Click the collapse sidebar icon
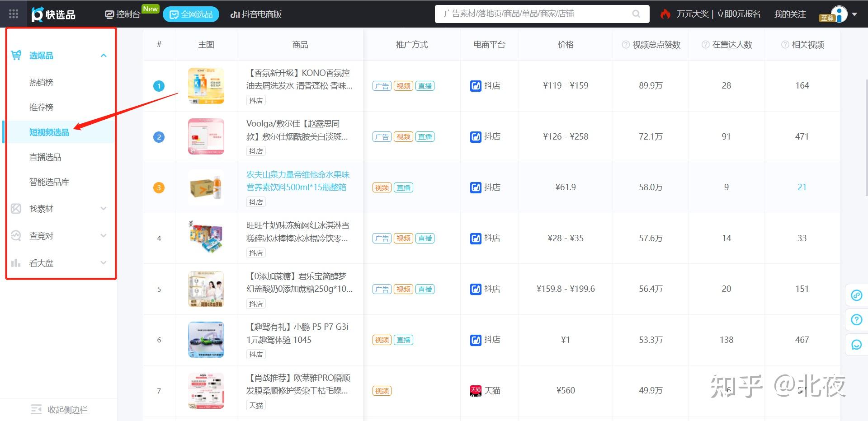868x421 pixels. click(36, 410)
